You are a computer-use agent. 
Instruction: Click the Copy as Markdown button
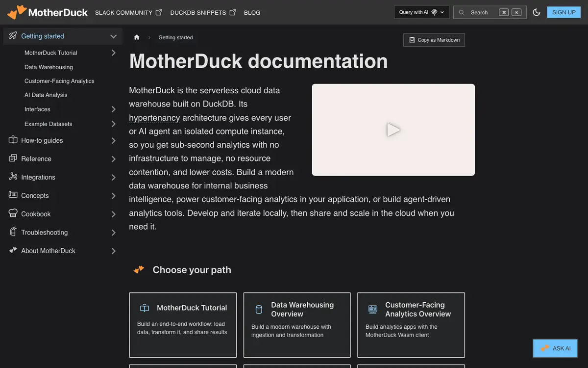click(434, 40)
